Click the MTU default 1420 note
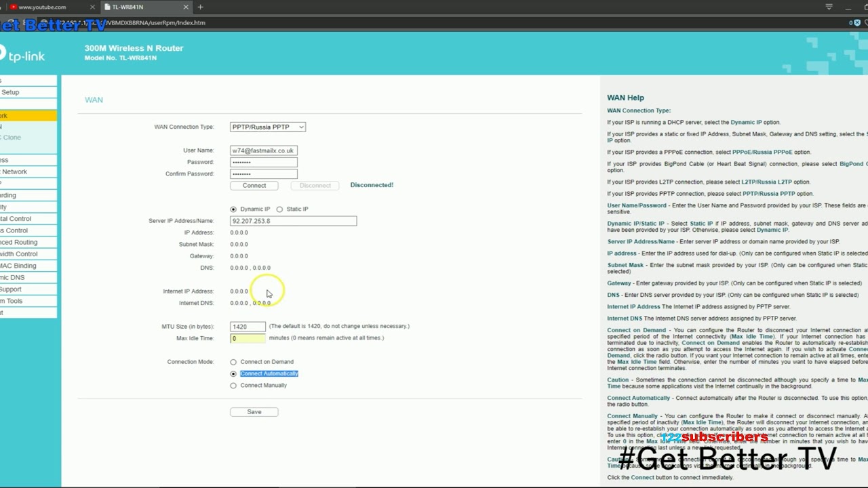 (x=339, y=326)
